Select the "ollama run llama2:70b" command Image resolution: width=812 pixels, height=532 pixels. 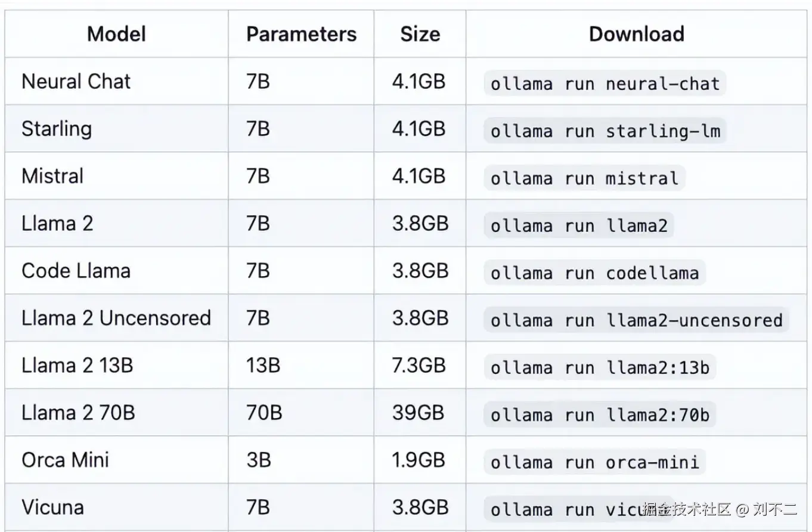click(600, 415)
